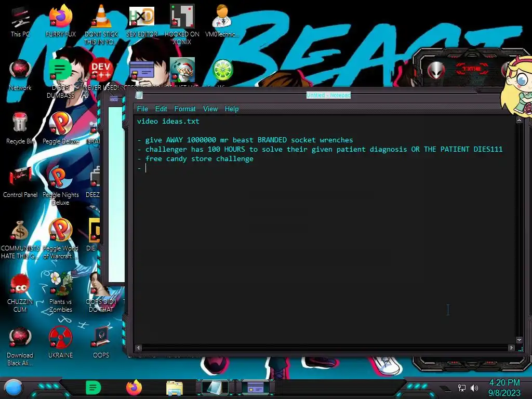Open the This PC desktop icon
The width and height of the screenshot is (532, 399).
coord(20,22)
